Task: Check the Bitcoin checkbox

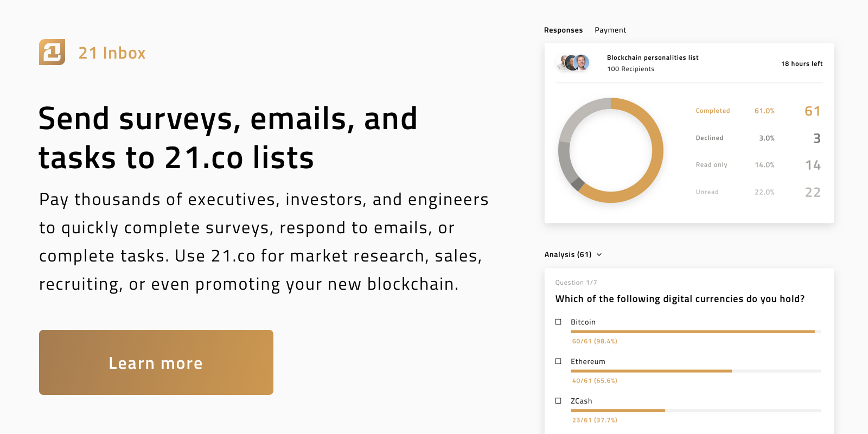Action: (558, 322)
